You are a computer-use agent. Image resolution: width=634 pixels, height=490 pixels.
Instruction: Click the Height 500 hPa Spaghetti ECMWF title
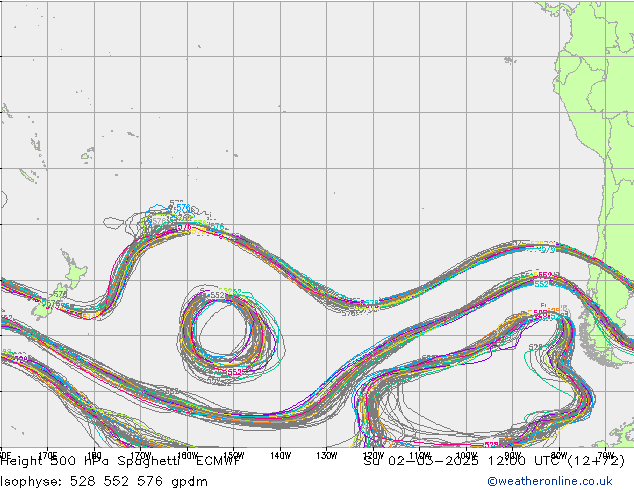120,463
